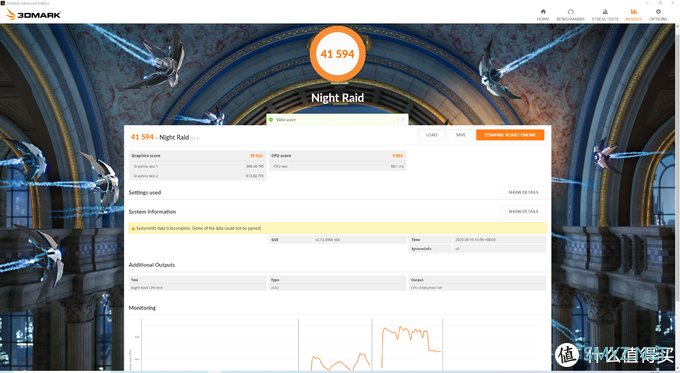
Task: Open the Benchmarks section
Action: coord(570,15)
